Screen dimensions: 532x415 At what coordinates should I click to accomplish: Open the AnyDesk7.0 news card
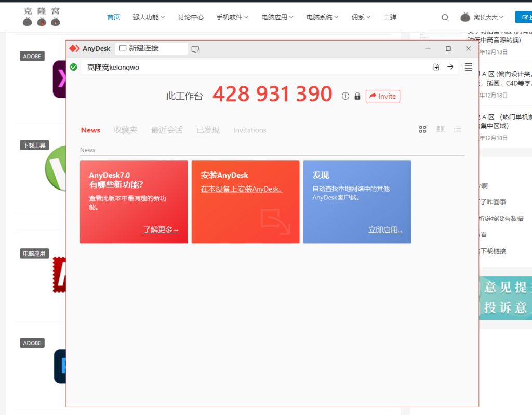pyautogui.click(x=134, y=202)
